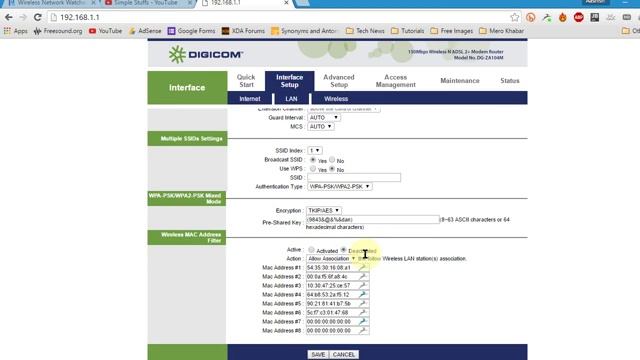Image resolution: width=640 pixels, height=360 pixels.
Task: Click the SAVE button
Action: (318, 355)
